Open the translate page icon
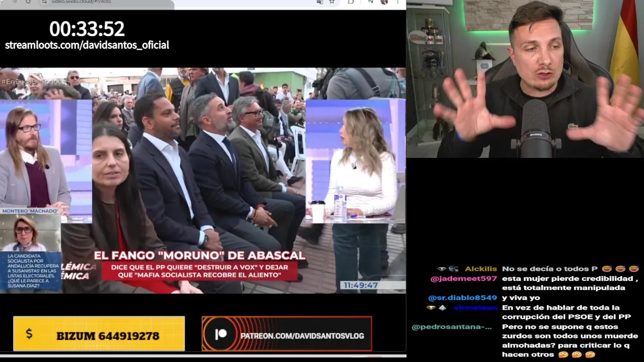 (319, 2)
